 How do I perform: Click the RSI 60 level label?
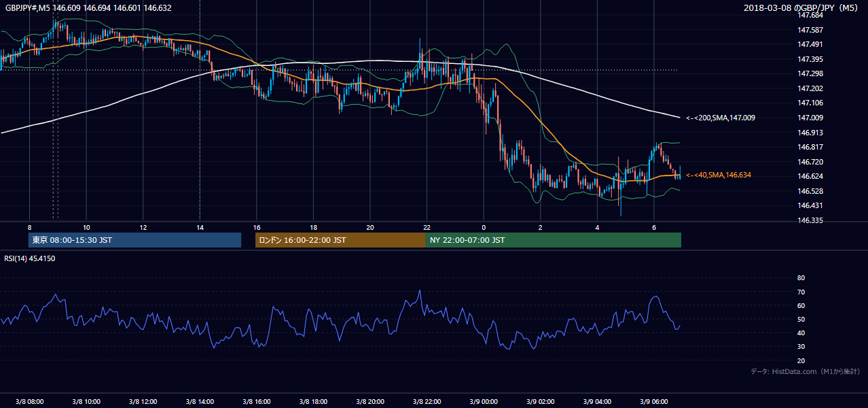point(801,305)
